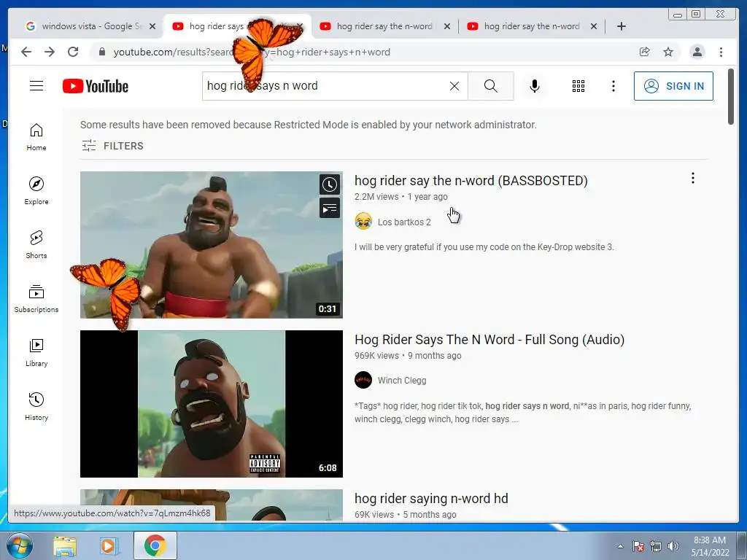The height and width of the screenshot is (560, 747).
Task: Open the YouTube hamburger guide menu
Action: [36, 86]
